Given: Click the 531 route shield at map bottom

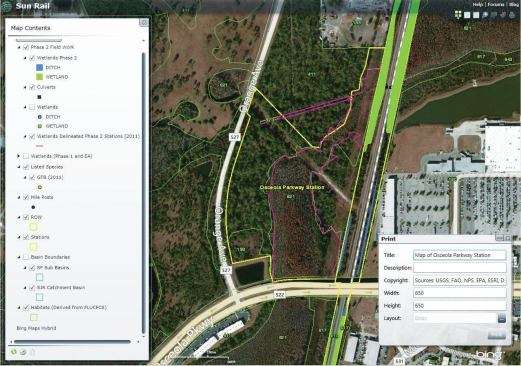Looking at the screenshot, I should click(x=399, y=361).
